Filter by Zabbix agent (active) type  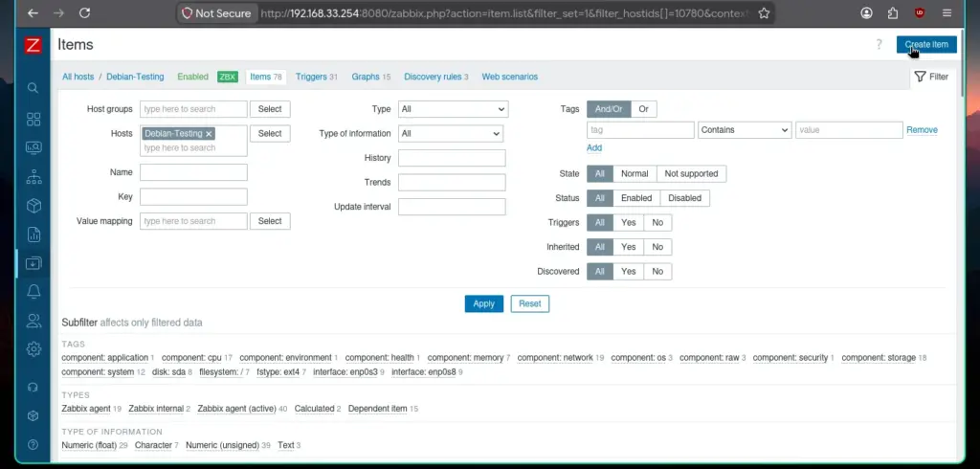[237, 409]
